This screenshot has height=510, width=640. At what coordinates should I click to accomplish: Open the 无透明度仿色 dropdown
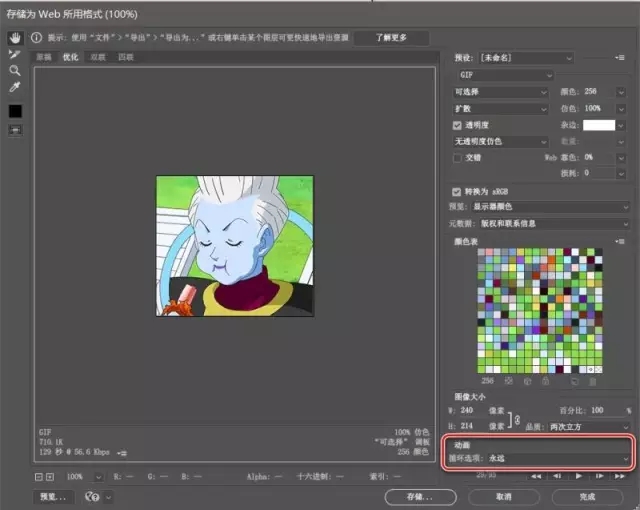[x=500, y=141]
